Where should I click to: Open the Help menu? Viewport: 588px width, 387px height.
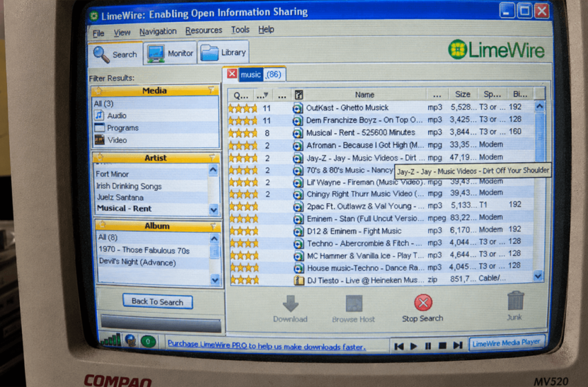coord(266,29)
